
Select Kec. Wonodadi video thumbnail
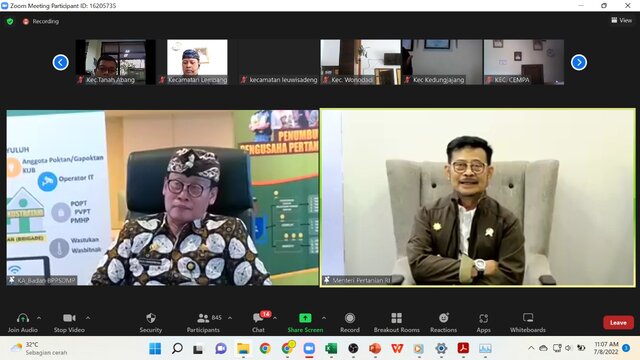pos(360,62)
